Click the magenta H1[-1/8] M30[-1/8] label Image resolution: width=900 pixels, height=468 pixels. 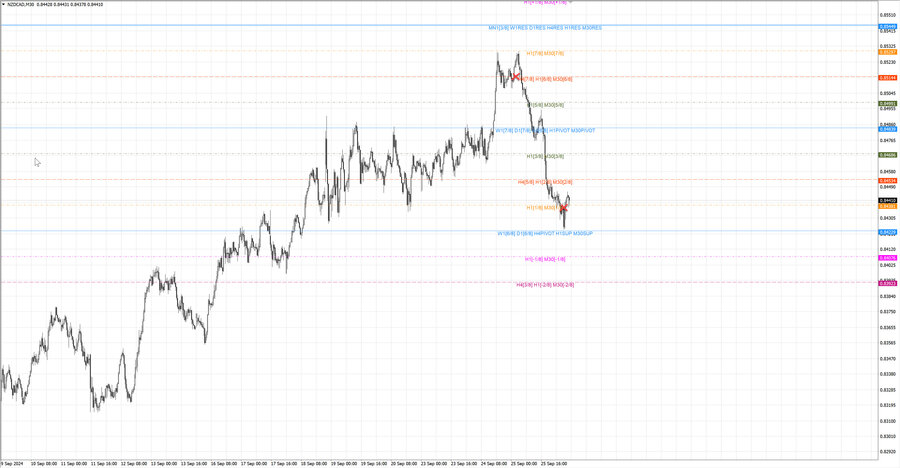point(545,259)
